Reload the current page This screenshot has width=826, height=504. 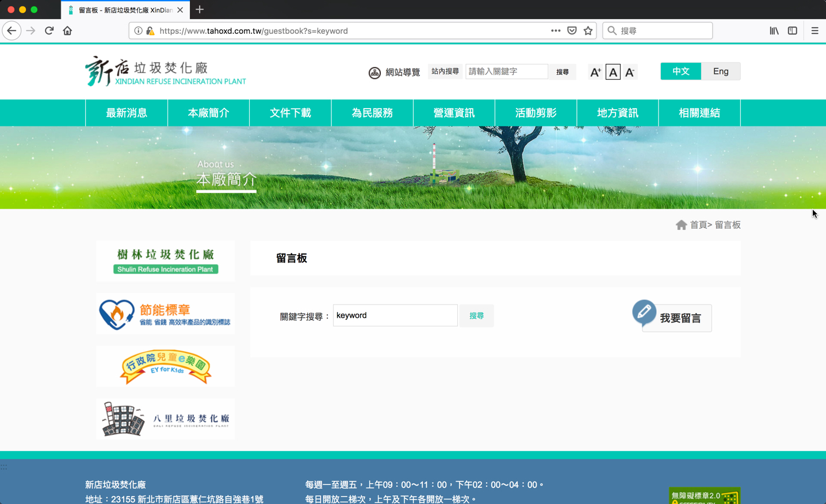[49, 30]
